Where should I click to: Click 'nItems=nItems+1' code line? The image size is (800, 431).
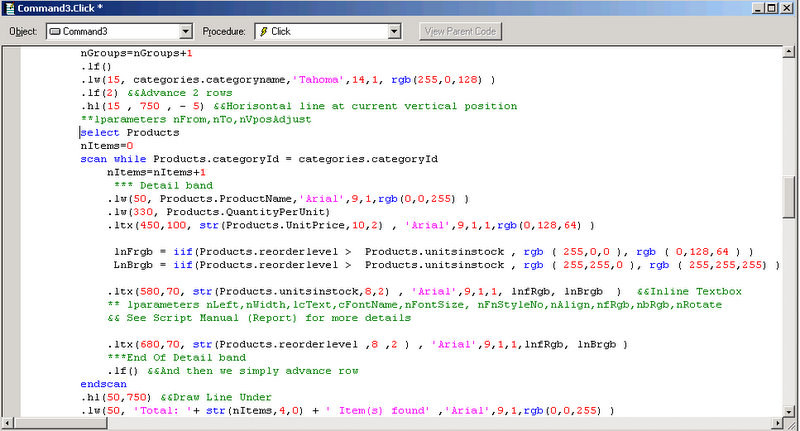click(157, 172)
